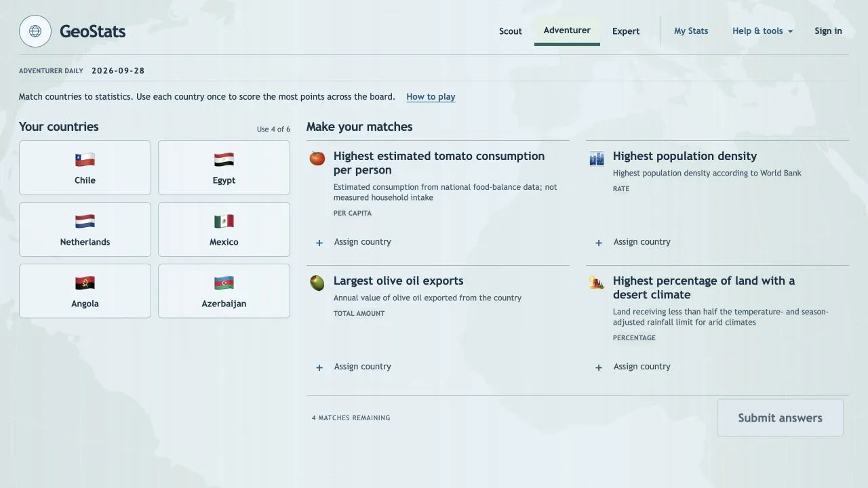Open the Help & tools dropdown
Screen dimensions: 868x488
point(762,31)
